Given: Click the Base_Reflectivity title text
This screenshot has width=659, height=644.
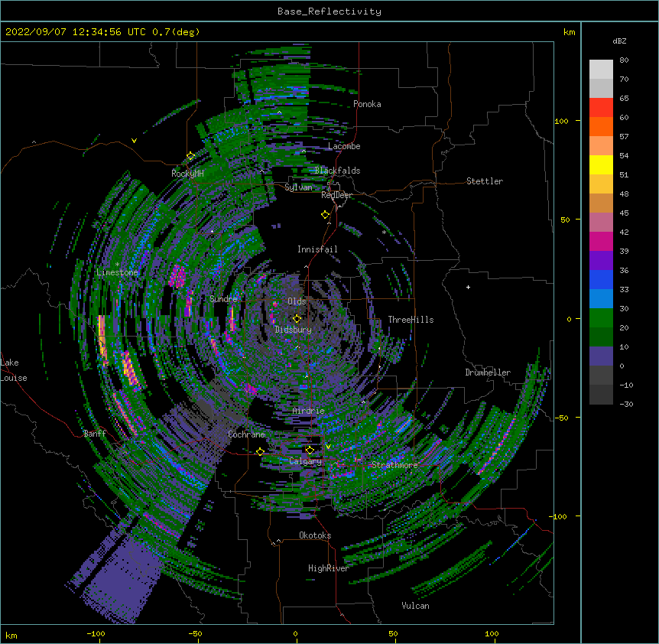Looking at the screenshot, I should tap(329, 11).
